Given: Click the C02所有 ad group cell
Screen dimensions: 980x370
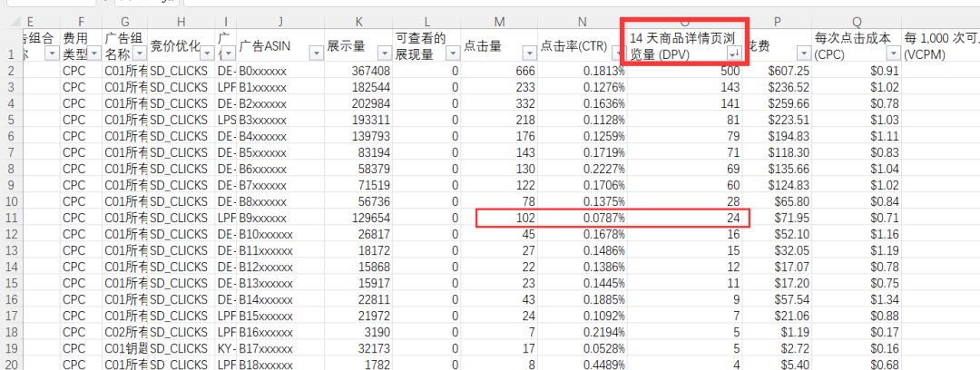Looking at the screenshot, I should pyautogui.click(x=124, y=332).
